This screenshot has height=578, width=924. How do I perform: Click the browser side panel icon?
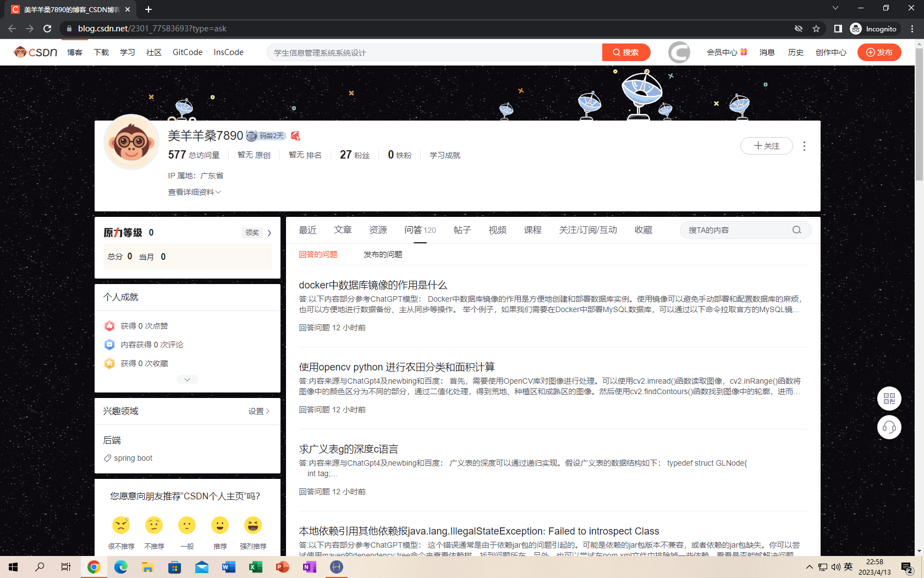(x=838, y=29)
